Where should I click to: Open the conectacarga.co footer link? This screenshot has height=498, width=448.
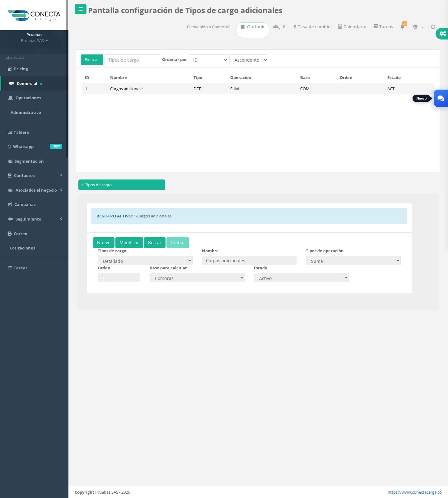tap(414, 492)
